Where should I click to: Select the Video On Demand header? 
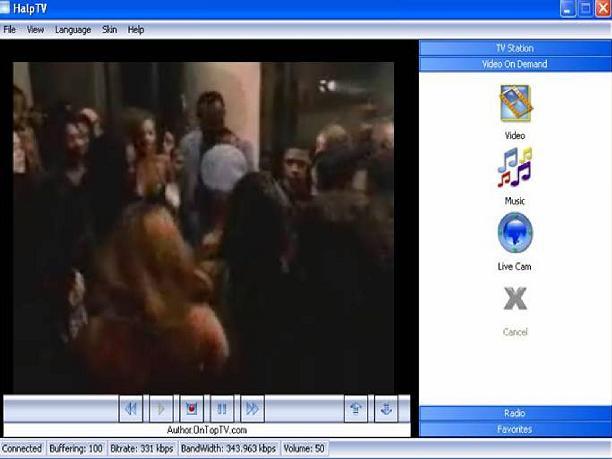pos(515,64)
